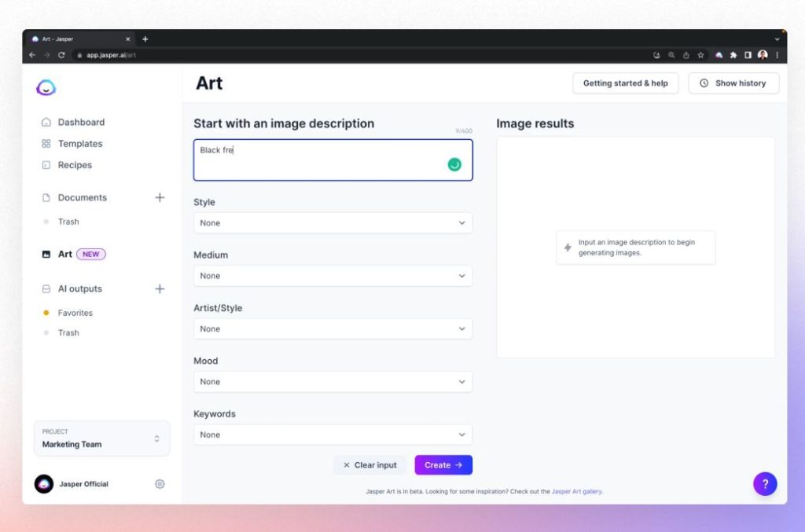Click the share icon in address bar

click(686, 55)
